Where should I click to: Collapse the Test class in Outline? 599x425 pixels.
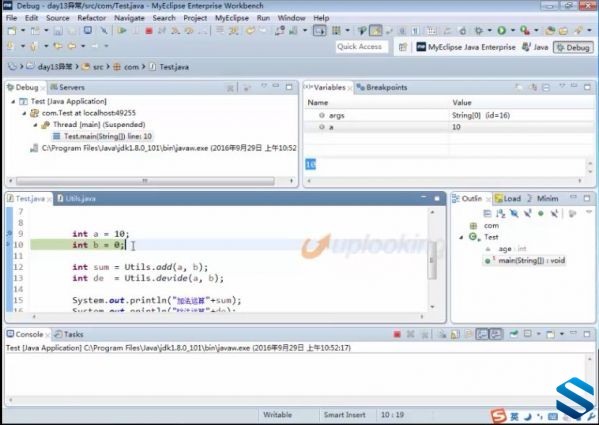coord(461,237)
